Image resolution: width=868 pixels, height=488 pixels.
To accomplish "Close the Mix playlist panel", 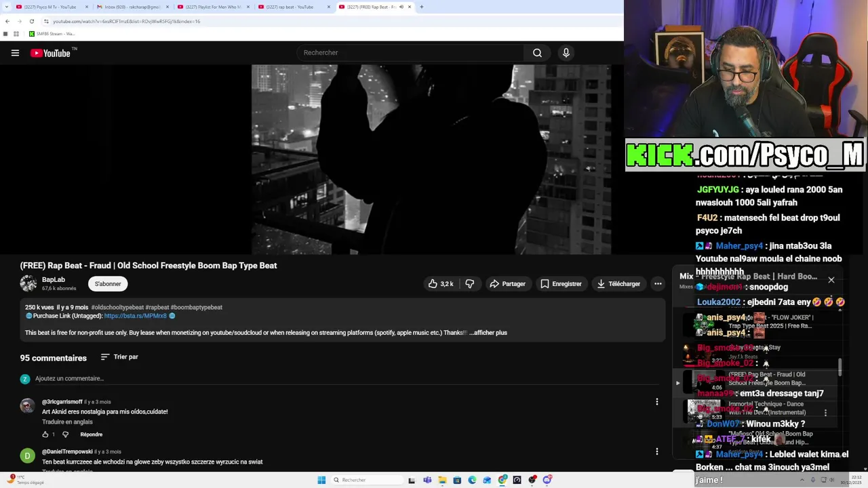I will 831,280.
